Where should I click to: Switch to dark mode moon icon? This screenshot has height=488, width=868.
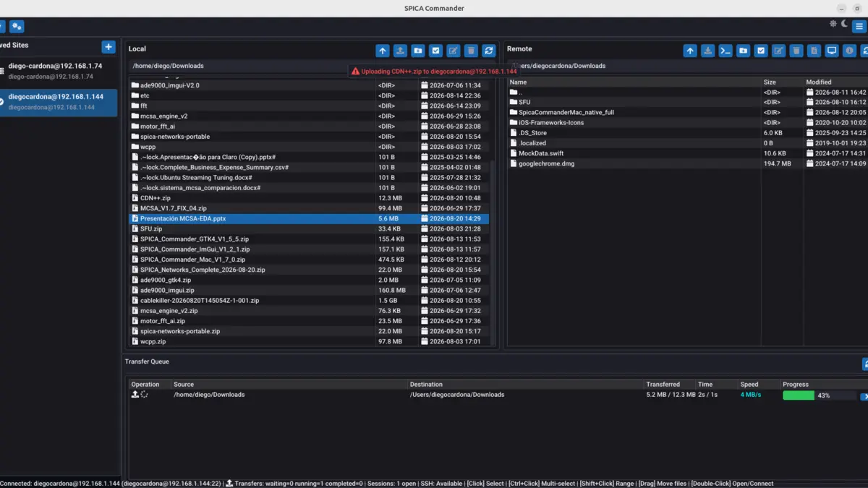843,24
